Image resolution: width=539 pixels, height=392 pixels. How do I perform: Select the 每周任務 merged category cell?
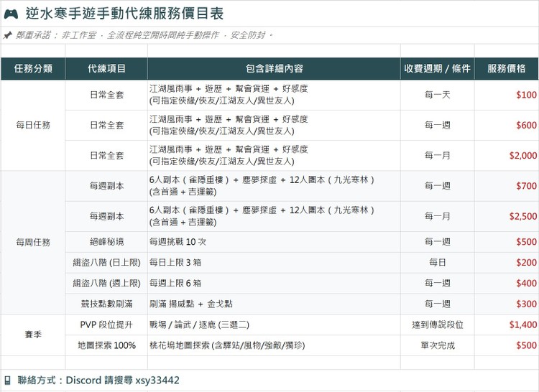33,243
